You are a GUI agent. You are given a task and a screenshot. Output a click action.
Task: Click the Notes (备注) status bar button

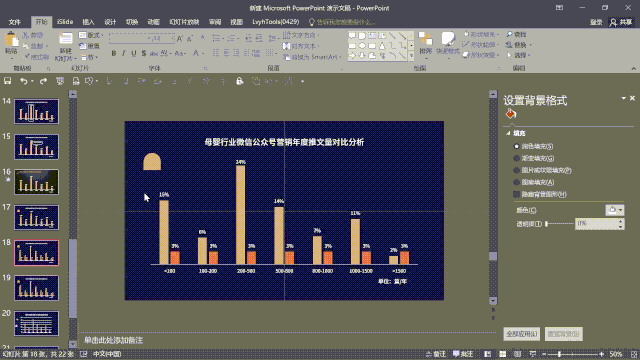[436, 354]
